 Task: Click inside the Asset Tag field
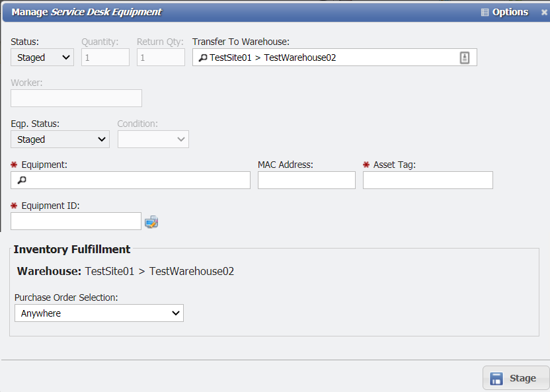click(x=427, y=180)
